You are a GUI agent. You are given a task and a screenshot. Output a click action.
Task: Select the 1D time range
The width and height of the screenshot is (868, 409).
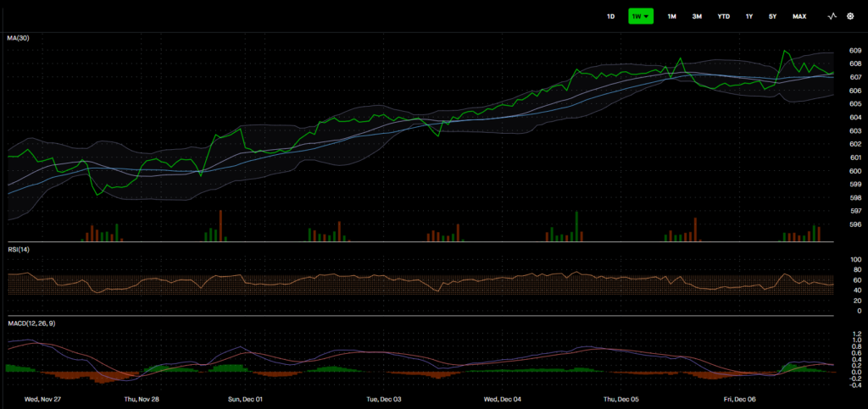tap(610, 17)
